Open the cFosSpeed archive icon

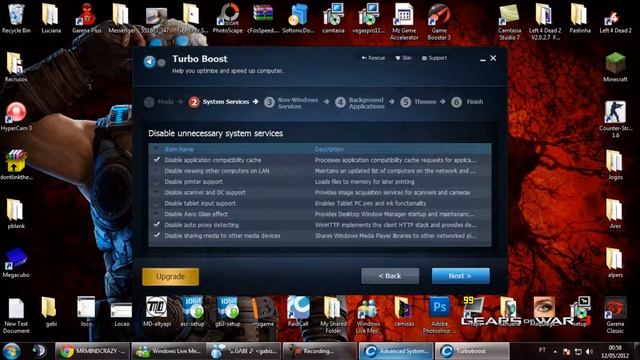click(263, 18)
